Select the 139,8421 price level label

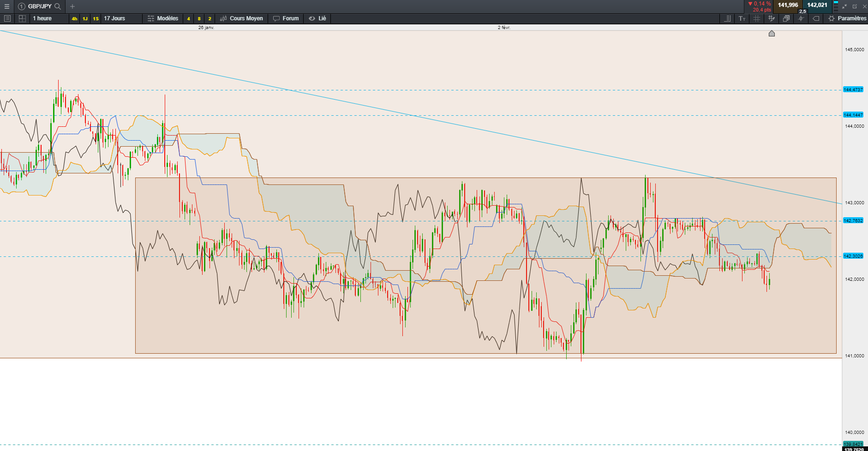pyautogui.click(x=853, y=444)
